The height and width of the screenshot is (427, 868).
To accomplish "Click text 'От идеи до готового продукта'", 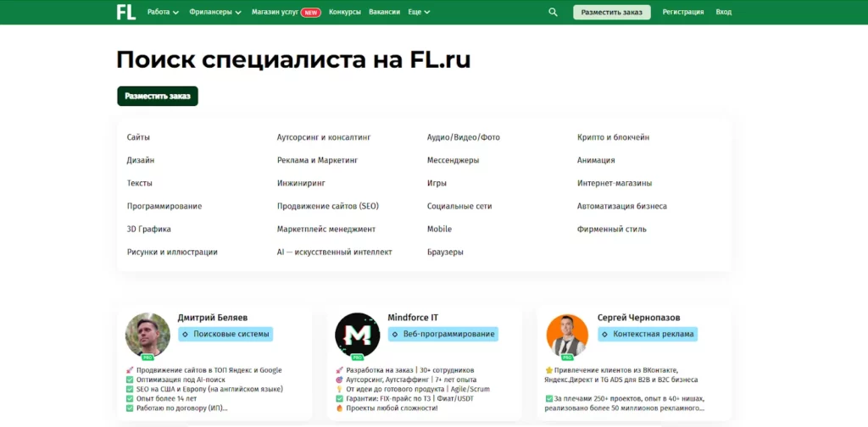I will click(x=395, y=390).
